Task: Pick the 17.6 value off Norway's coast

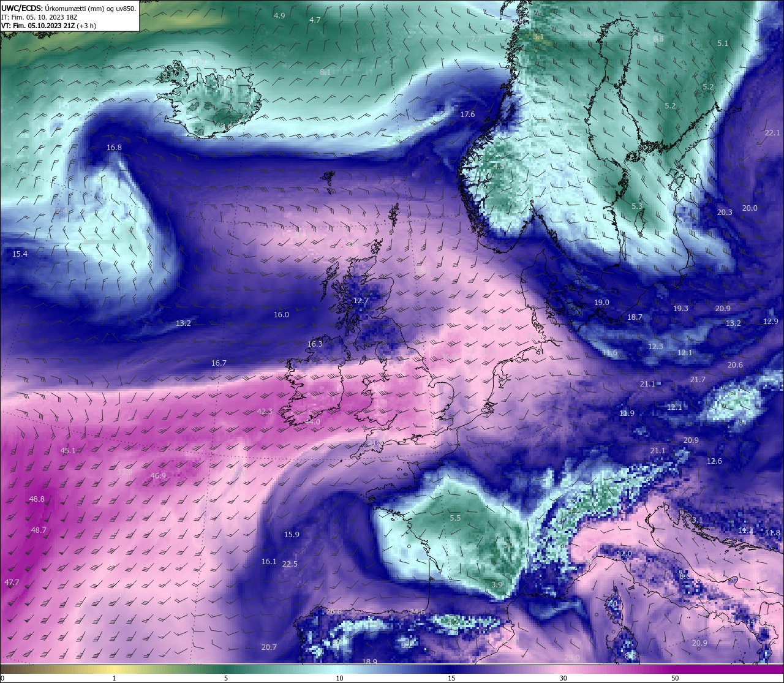Action: tap(467, 114)
